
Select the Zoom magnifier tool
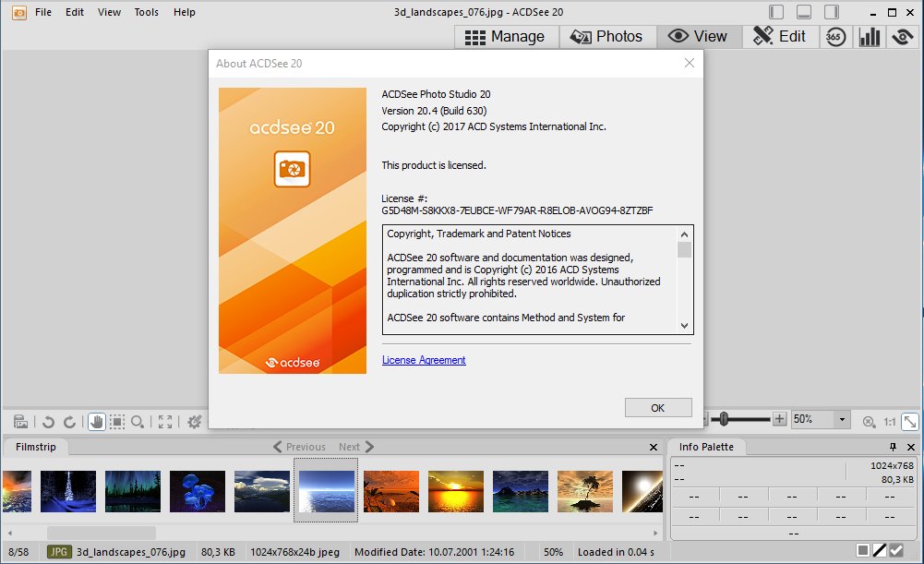pos(138,422)
